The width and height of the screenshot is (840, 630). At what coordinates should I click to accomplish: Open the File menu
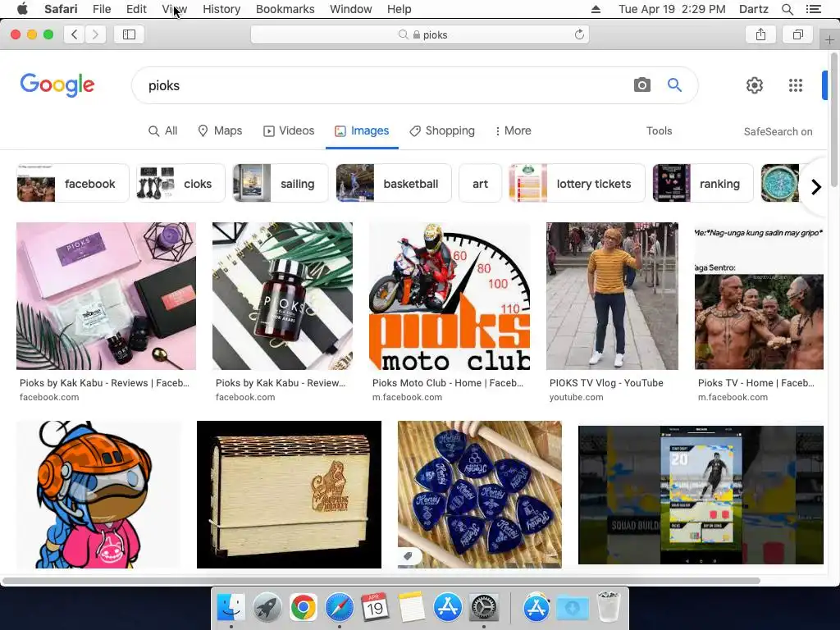tap(101, 9)
